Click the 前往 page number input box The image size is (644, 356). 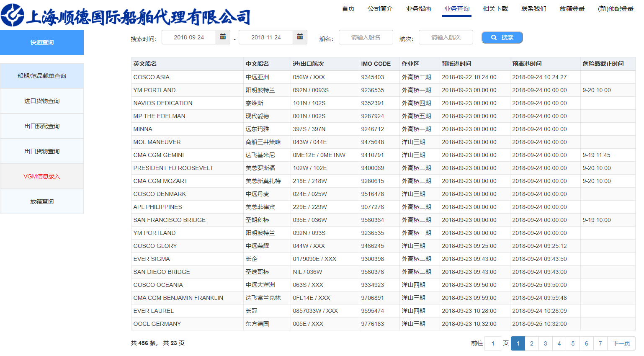pos(493,343)
